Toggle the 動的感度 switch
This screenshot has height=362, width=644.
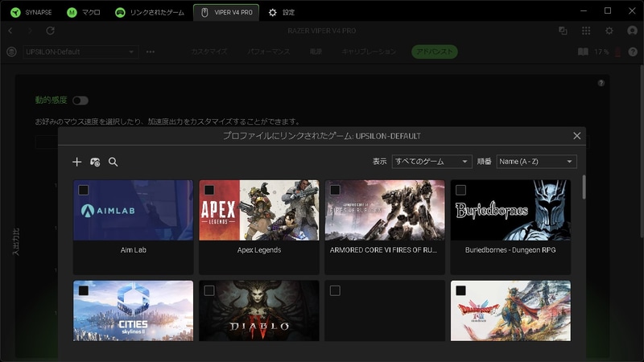coord(80,101)
